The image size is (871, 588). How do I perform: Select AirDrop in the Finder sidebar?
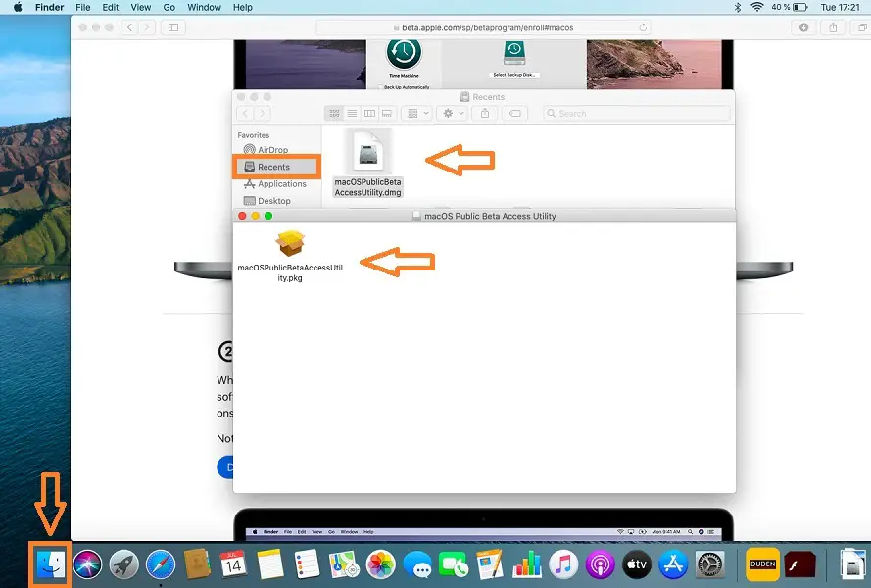pyautogui.click(x=272, y=150)
